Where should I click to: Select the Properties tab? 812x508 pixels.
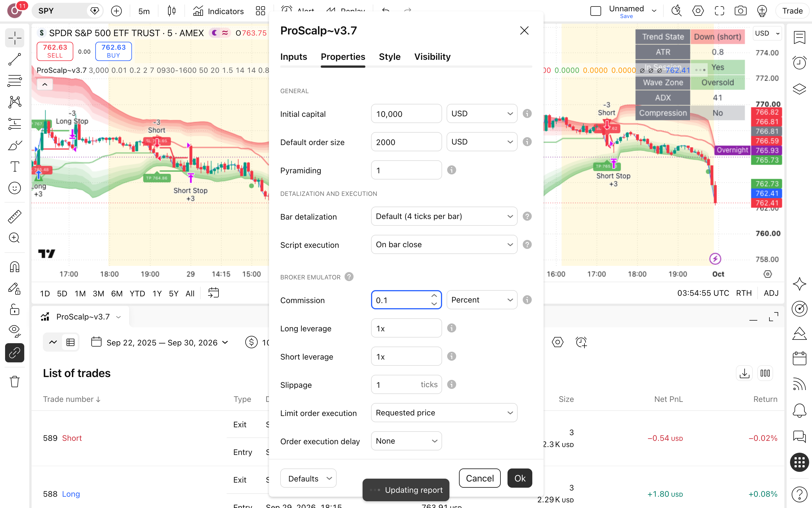tap(343, 56)
